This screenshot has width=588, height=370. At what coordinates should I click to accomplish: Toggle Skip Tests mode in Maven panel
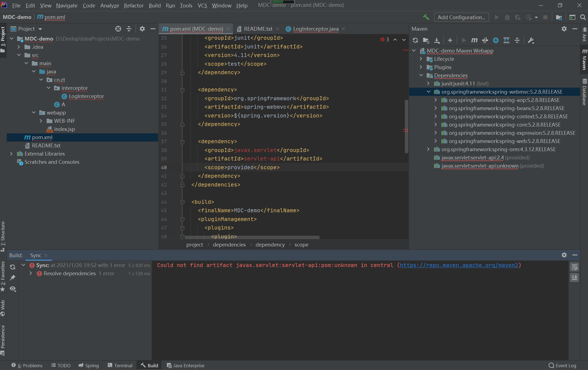point(485,40)
